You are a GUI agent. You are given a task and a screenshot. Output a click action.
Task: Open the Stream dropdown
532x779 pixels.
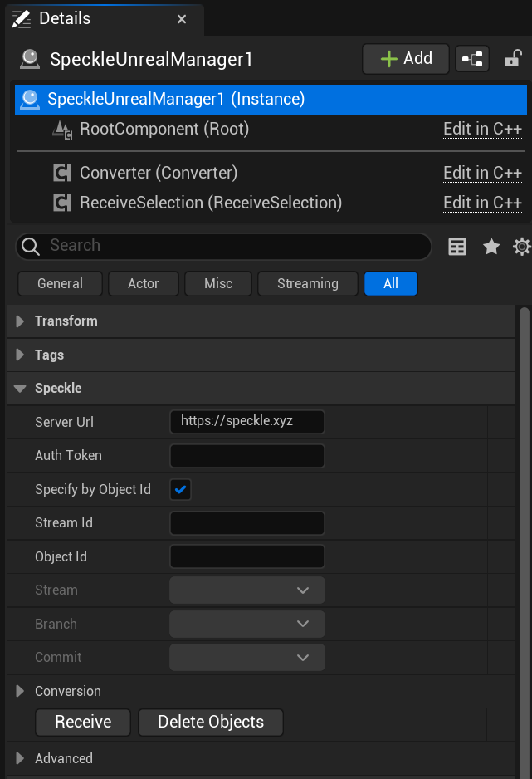coord(247,590)
